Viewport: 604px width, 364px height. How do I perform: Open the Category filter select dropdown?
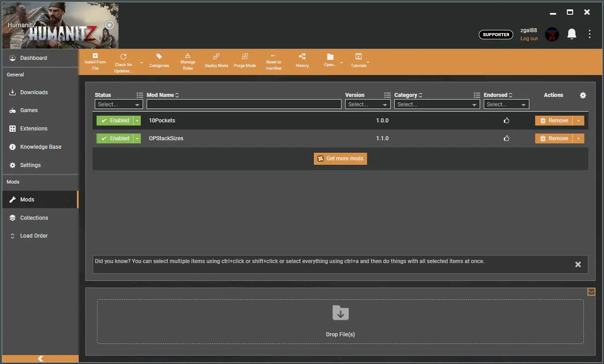[x=437, y=104]
